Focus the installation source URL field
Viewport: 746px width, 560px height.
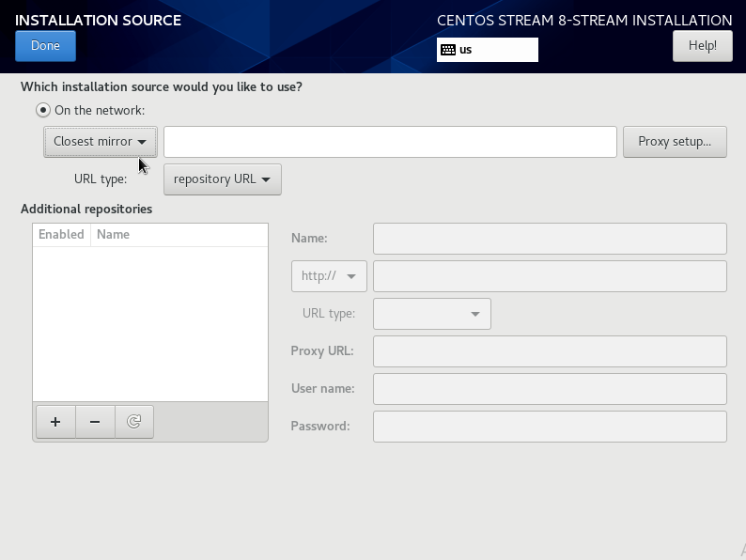pyautogui.click(x=390, y=142)
